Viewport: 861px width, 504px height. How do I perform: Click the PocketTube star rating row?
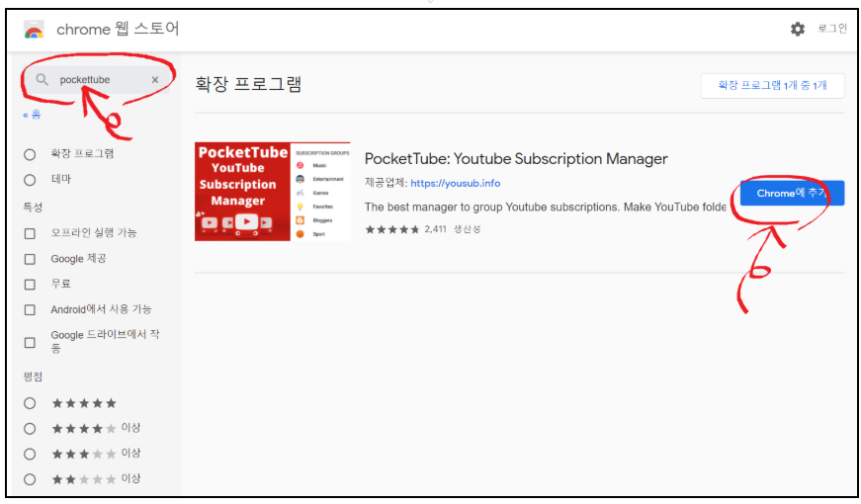point(392,229)
